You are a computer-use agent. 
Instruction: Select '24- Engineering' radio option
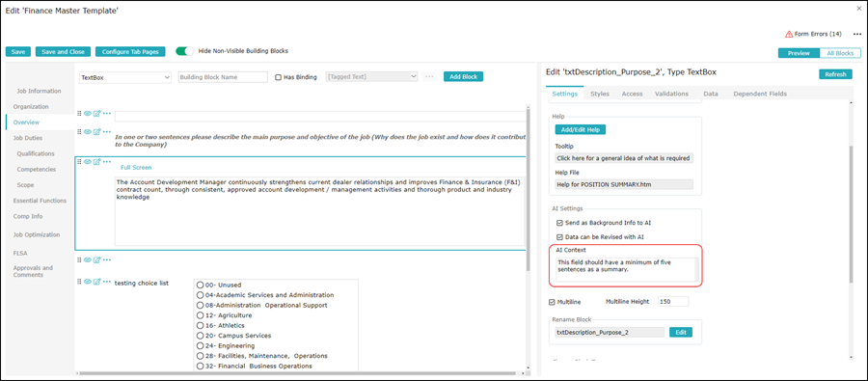pos(201,346)
